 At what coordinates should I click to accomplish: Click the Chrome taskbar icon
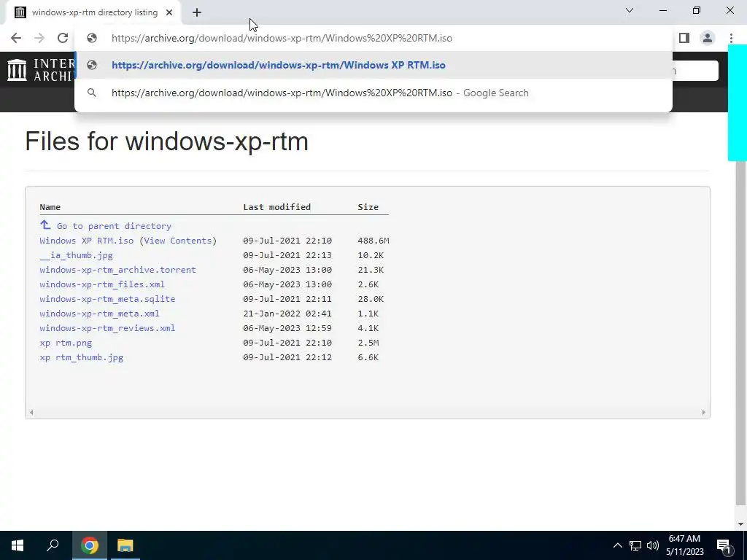90,545
